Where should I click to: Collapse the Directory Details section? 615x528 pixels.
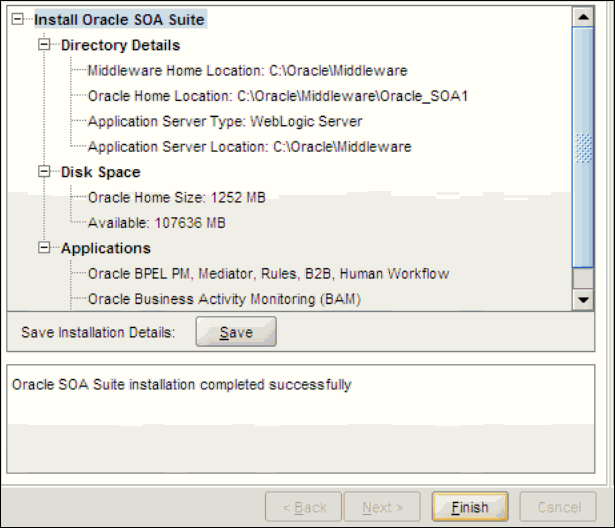point(46,45)
